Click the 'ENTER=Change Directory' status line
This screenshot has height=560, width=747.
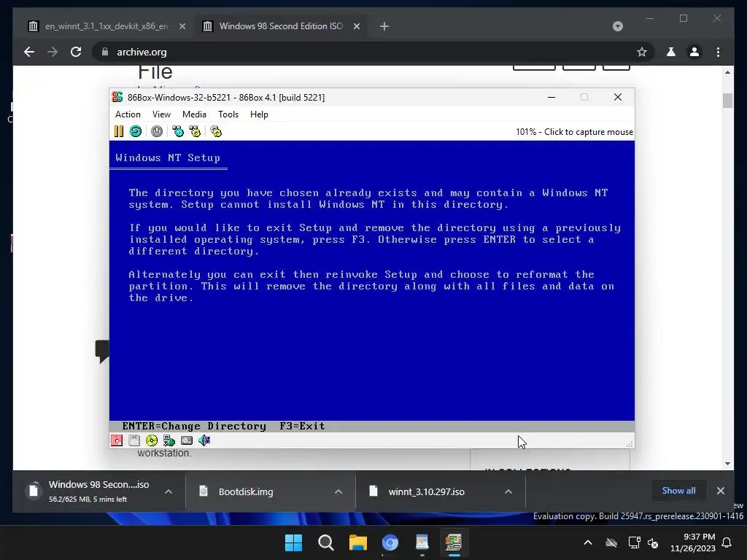tap(194, 426)
